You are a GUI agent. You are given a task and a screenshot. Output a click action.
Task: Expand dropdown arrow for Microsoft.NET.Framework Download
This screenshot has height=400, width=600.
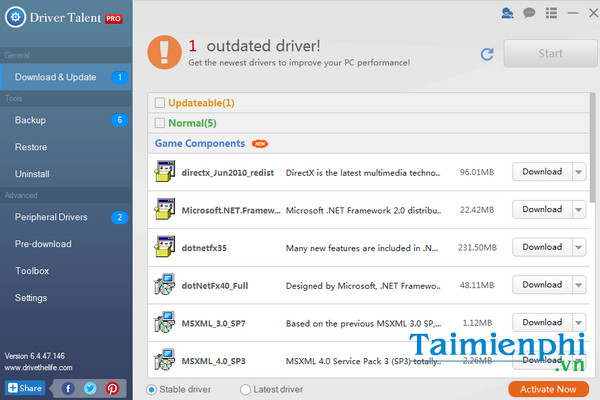579,209
